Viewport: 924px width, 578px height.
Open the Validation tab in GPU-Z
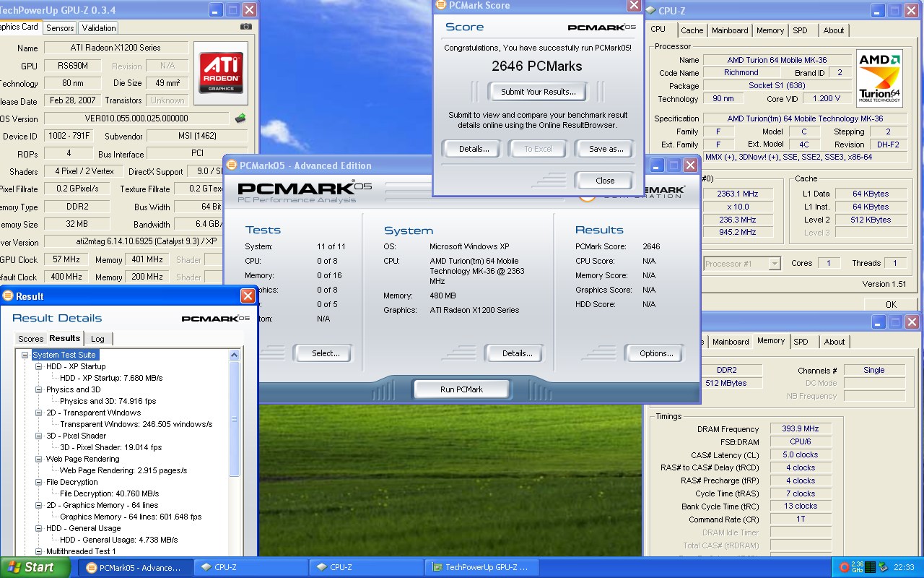(x=99, y=28)
